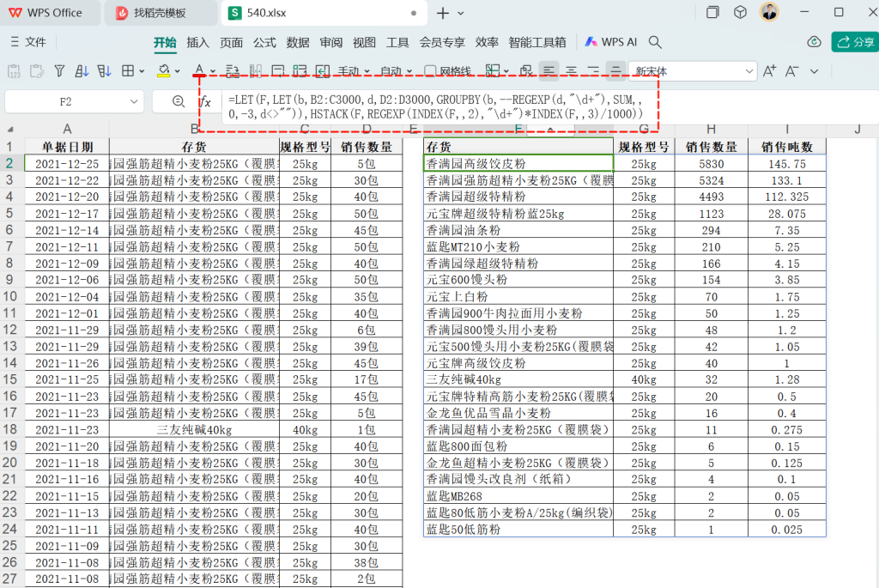Click the paste format clipboard icon
879x588 pixels.
point(37,71)
